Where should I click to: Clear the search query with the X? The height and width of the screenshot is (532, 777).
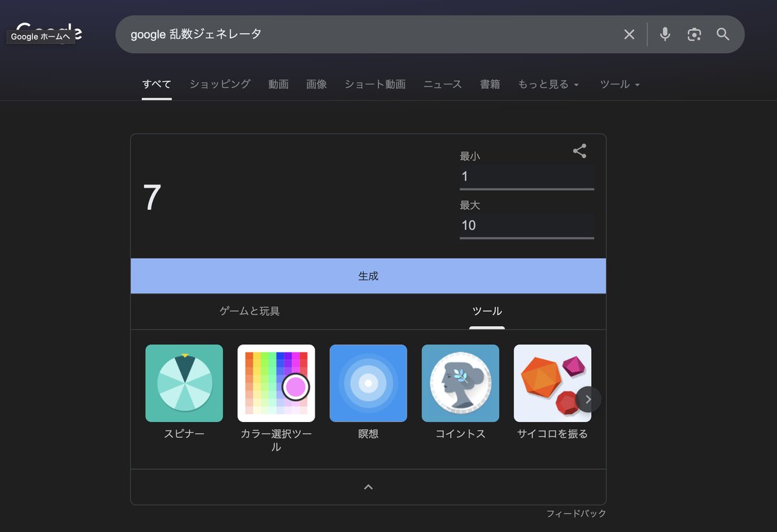tap(629, 34)
